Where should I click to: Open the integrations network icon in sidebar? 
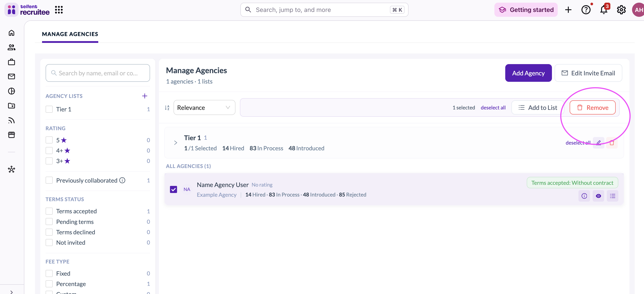[x=12, y=169]
